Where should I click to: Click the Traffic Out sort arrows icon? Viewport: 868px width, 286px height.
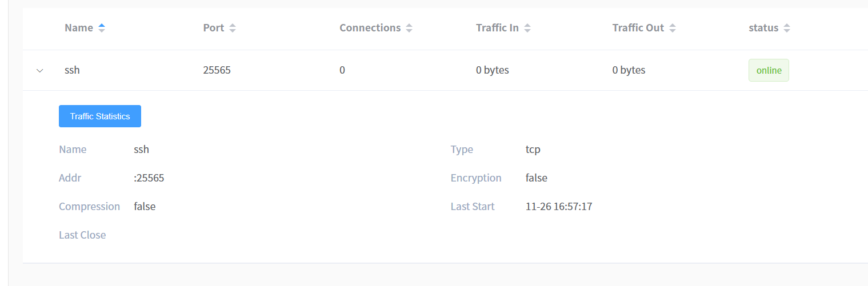(672, 28)
